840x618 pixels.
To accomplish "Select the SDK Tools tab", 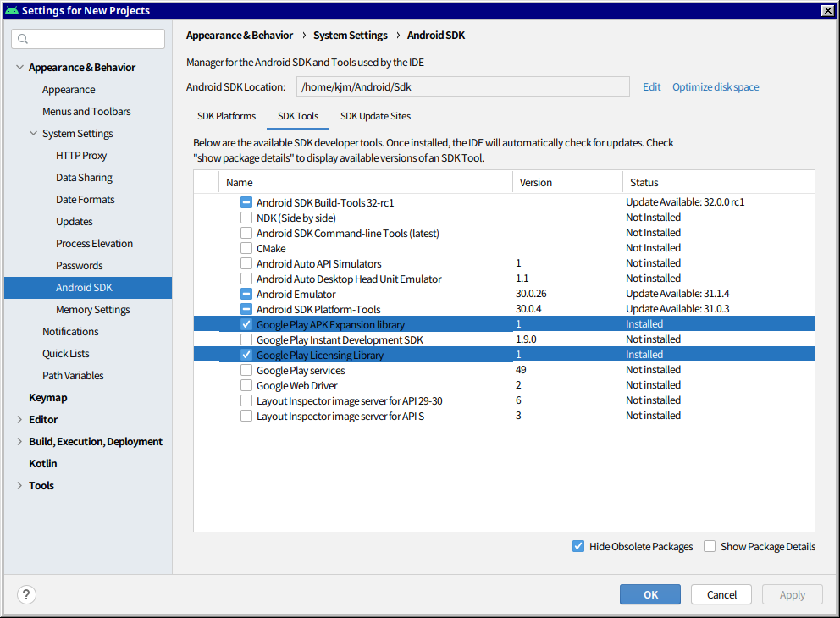I will point(298,116).
